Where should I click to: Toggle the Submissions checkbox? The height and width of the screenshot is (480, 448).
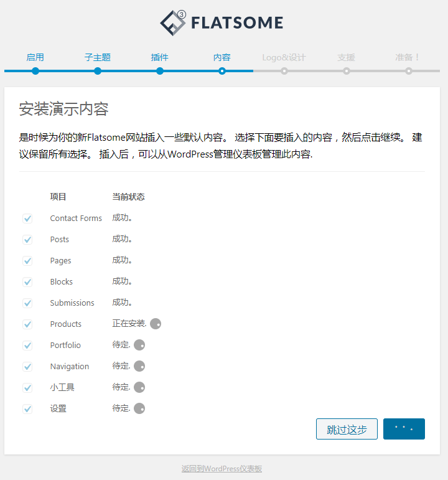(27, 303)
